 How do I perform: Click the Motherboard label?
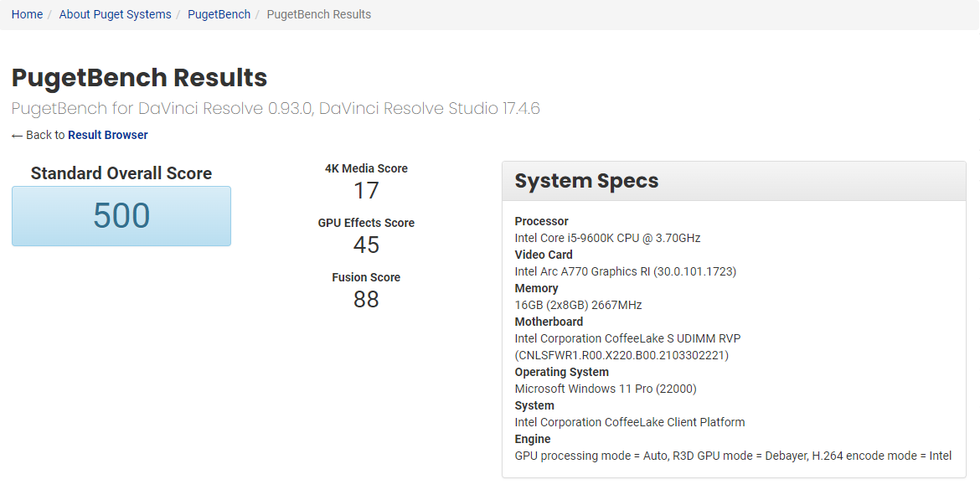click(549, 322)
